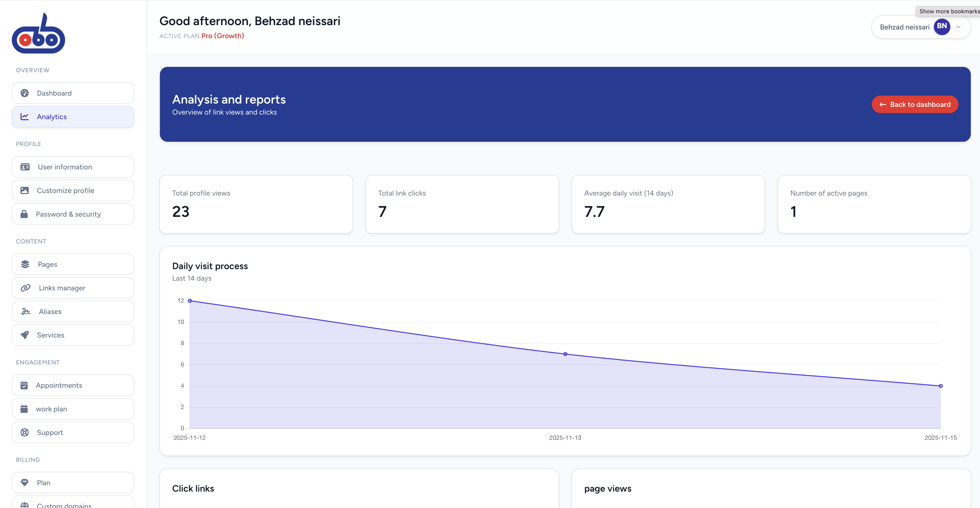
Task: Click the Services rocket icon
Action: pyautogui.click(x=25, y=335)
